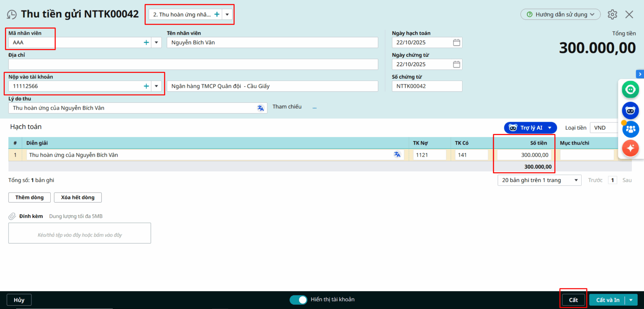Click translate icon in Diễn giải row
The image size is (644, 309).
(x=397, y=155)
